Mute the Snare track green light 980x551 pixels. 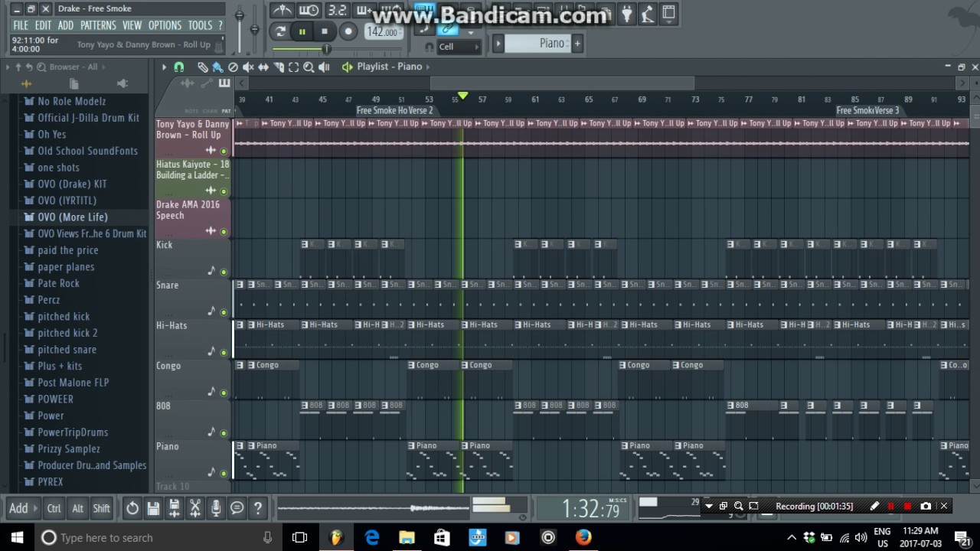[x=224, y=312]
